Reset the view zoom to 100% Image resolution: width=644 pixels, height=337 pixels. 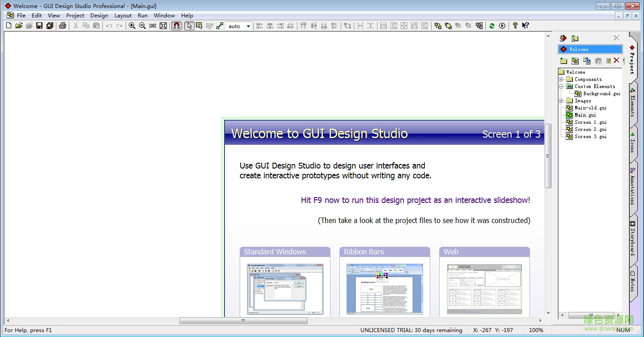tap(153, 25)
